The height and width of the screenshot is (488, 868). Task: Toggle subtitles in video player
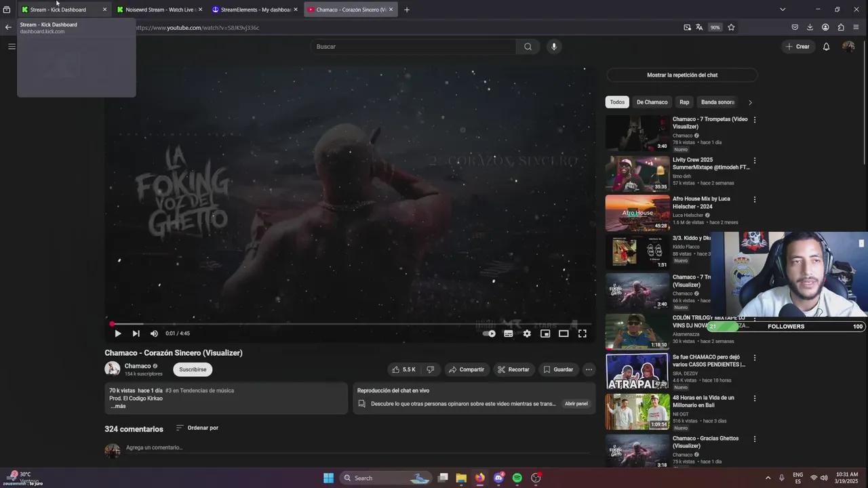(508, 333)
